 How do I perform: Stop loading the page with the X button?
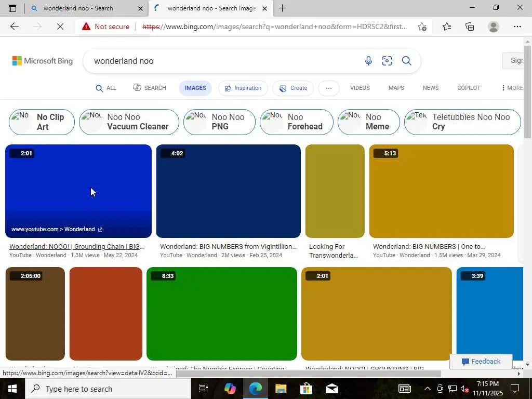point(60,26)
